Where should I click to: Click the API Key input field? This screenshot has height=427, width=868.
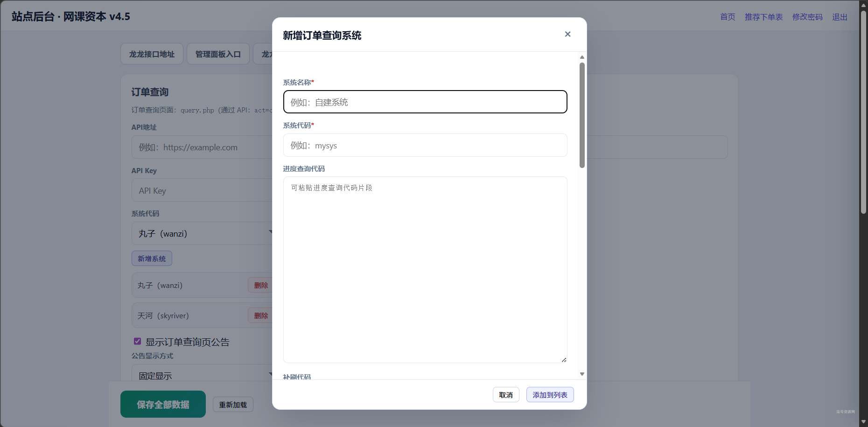coord(202,190)
